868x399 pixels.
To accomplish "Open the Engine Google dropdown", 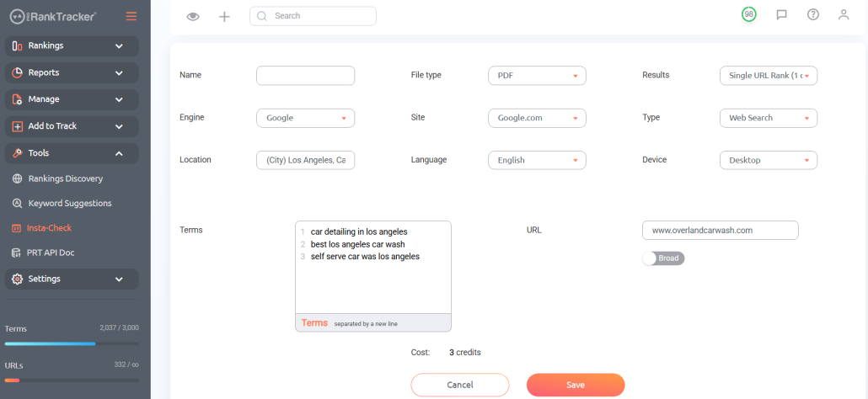I will click(305, 118).
